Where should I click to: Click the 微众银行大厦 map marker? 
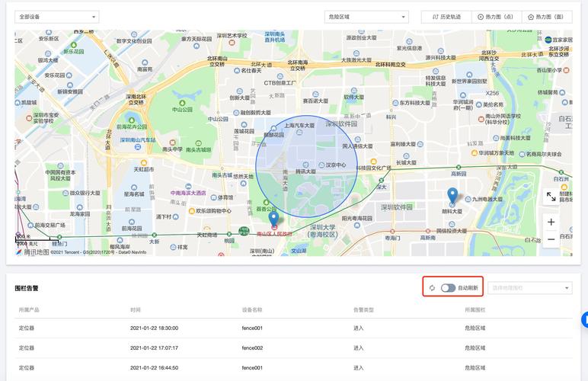[x=66, y=193]
